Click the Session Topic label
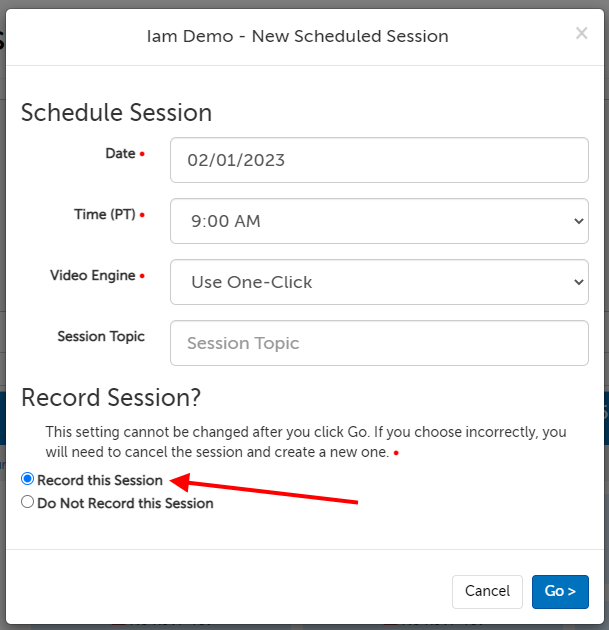Image resolution: width=609 pixels, height=630 pixels. [101, 336]
